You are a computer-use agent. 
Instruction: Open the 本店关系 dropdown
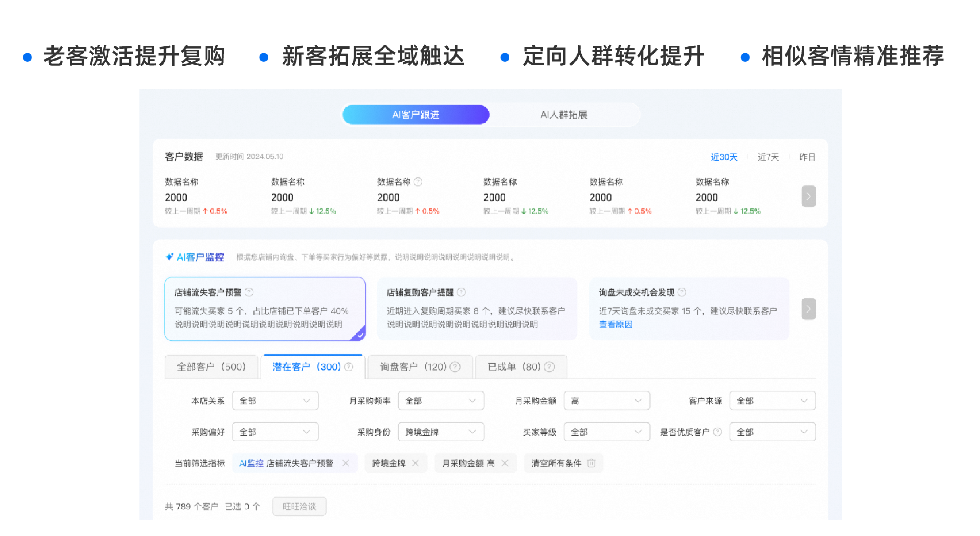275,401
